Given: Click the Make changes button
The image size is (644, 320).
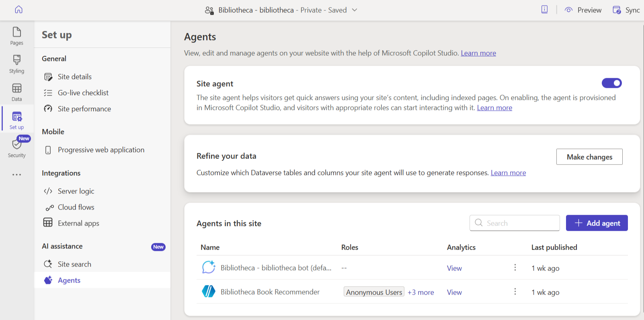Looking at the screenshot, I should (589, 157).
